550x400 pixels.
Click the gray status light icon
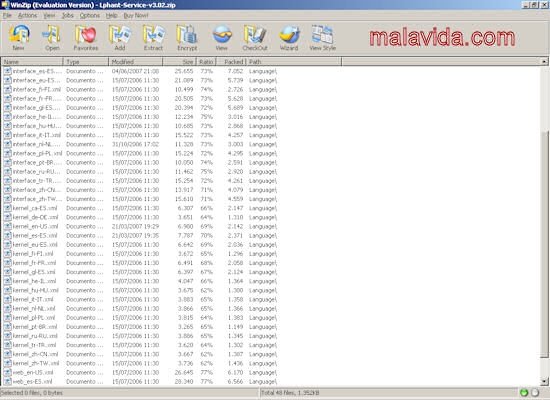coord(535,393)
